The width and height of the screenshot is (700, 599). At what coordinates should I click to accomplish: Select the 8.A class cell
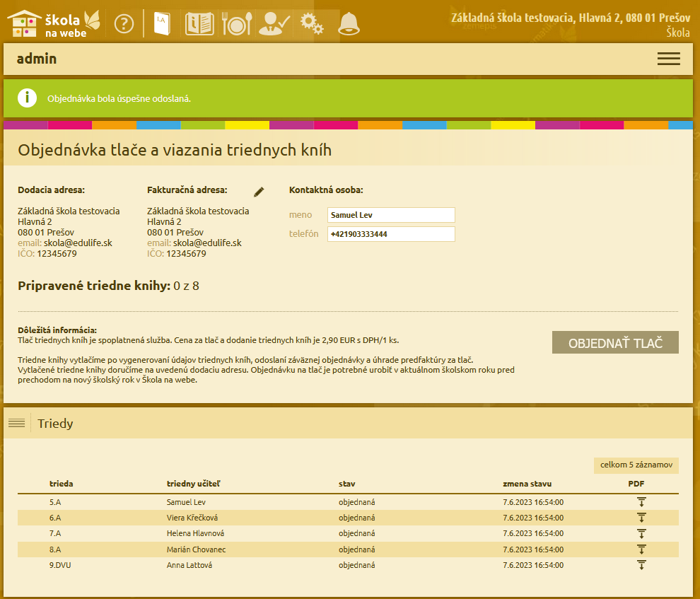coord(55,549)
